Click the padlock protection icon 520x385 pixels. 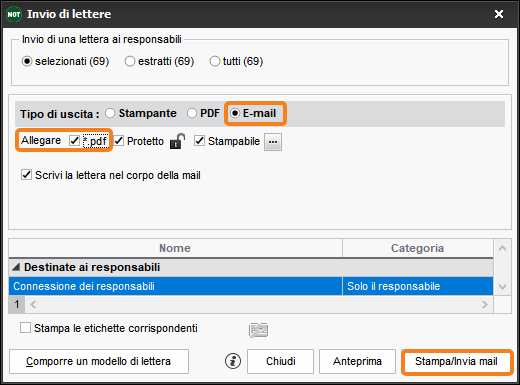tap(177, 141)
